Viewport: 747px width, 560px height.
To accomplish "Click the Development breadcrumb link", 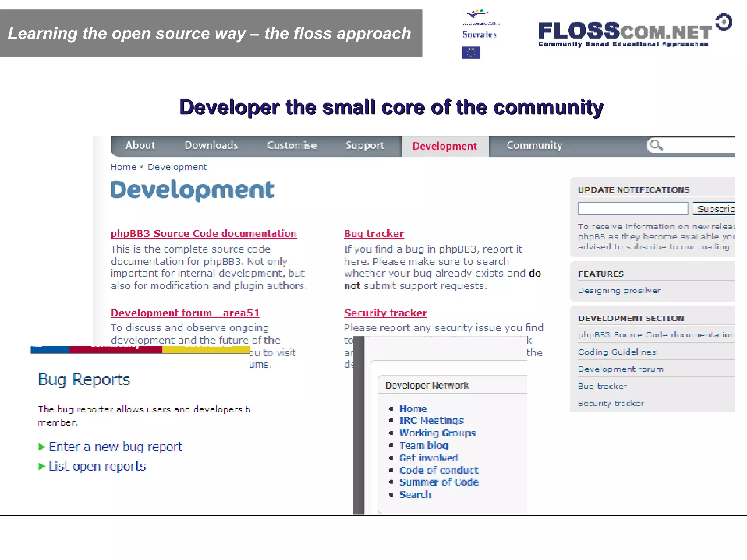I will (177, 167).
